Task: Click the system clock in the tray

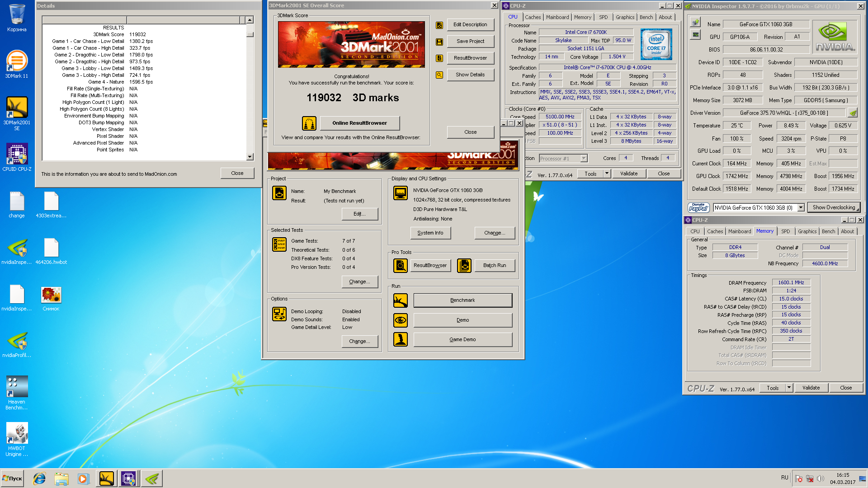Action: [843, 479]
